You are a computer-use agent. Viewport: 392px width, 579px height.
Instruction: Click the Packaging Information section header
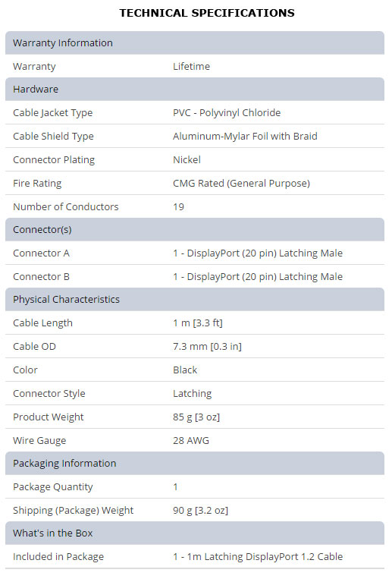click(195, 464)
